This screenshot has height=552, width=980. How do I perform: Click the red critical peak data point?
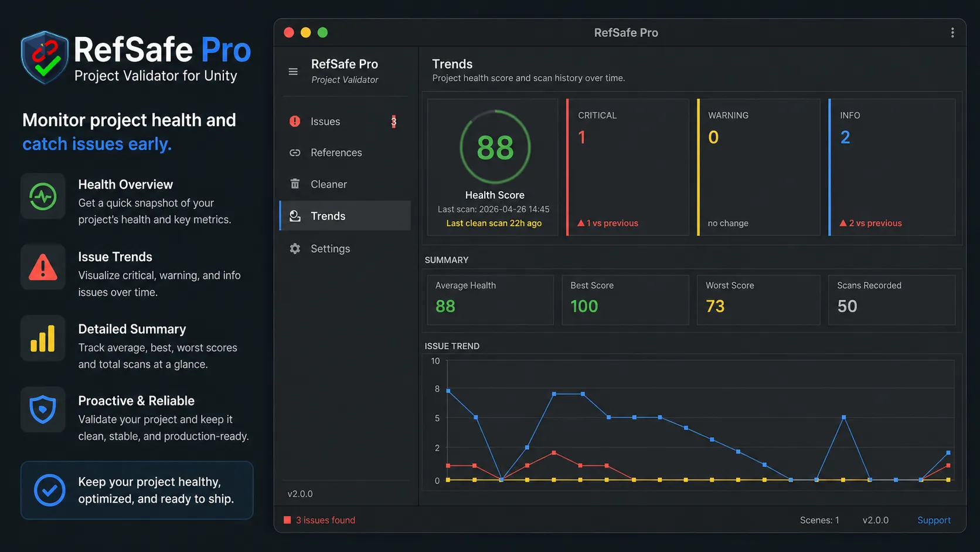[554, 453]
